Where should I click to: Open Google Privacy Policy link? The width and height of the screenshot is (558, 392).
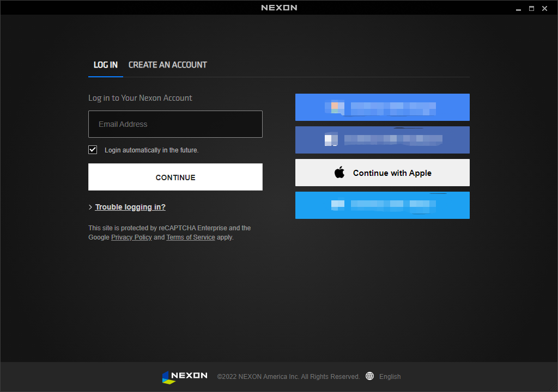pos(131,237)
